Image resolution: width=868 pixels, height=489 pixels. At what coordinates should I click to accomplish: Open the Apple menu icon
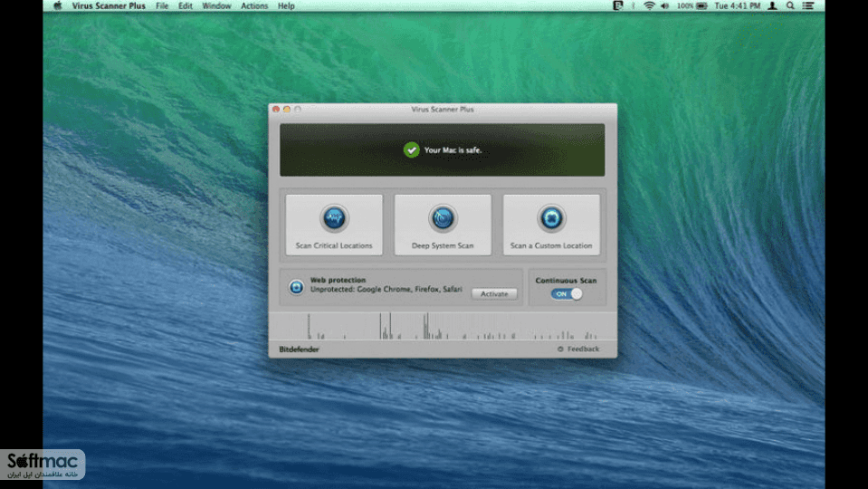point(58,5)
